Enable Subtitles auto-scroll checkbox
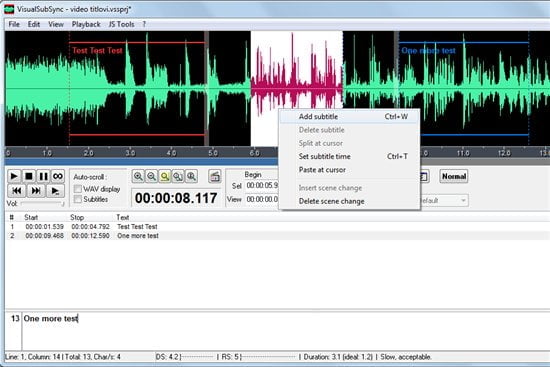Screen dimensions: 550x367 pyautogui.click(x=78, y=199)
